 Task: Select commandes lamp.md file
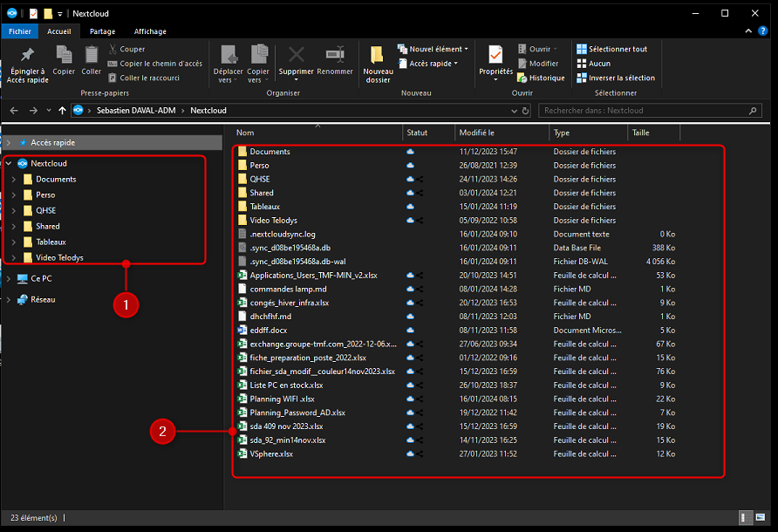tap(289, 289)
